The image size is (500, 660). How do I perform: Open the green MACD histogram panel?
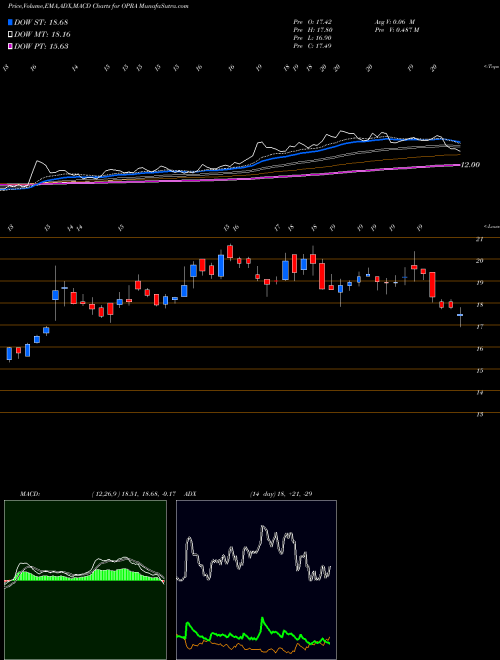point(85,580)
